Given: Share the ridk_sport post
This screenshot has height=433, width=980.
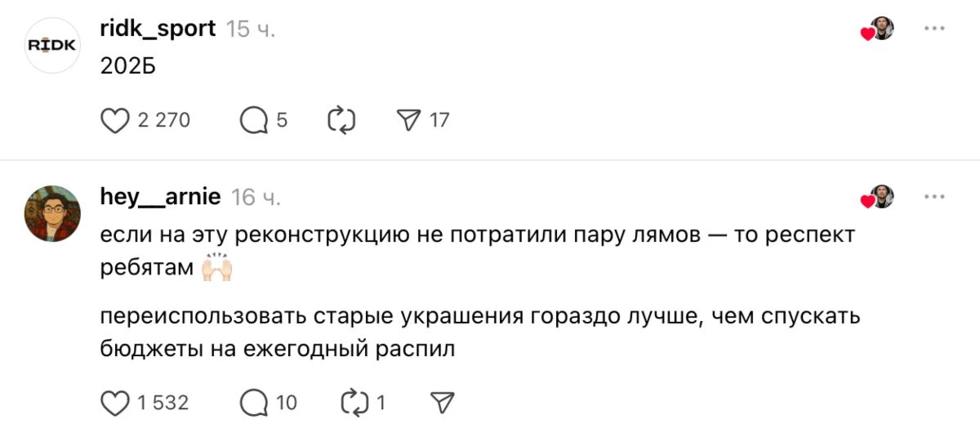Looking at the screenshot, I should tap(407, 121).
